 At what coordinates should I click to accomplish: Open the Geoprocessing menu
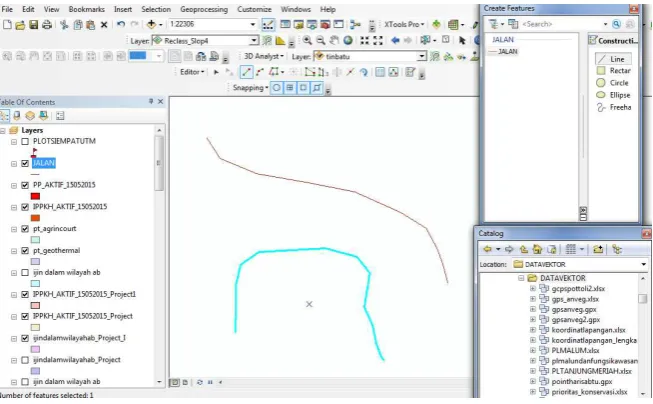pyautogui.click(x=204, y=9)
